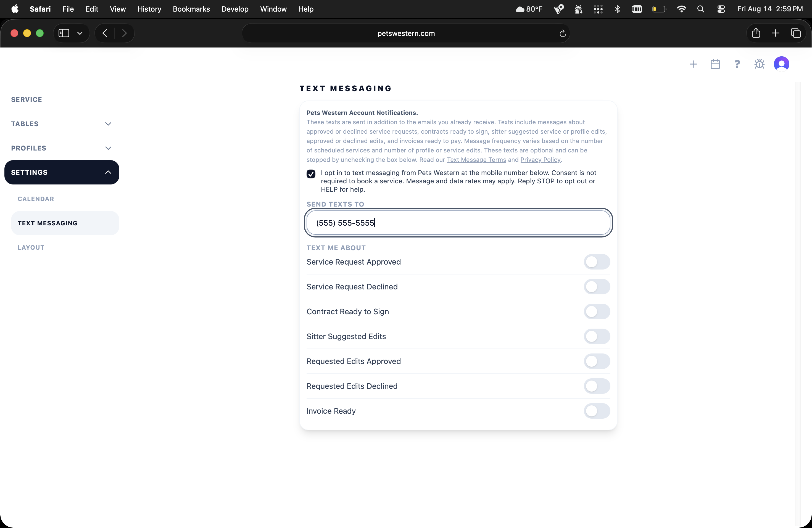812x528 pixels.
Task: Open Control Center in menu bar
Action: pyautogui.click(x=721, y=9)
